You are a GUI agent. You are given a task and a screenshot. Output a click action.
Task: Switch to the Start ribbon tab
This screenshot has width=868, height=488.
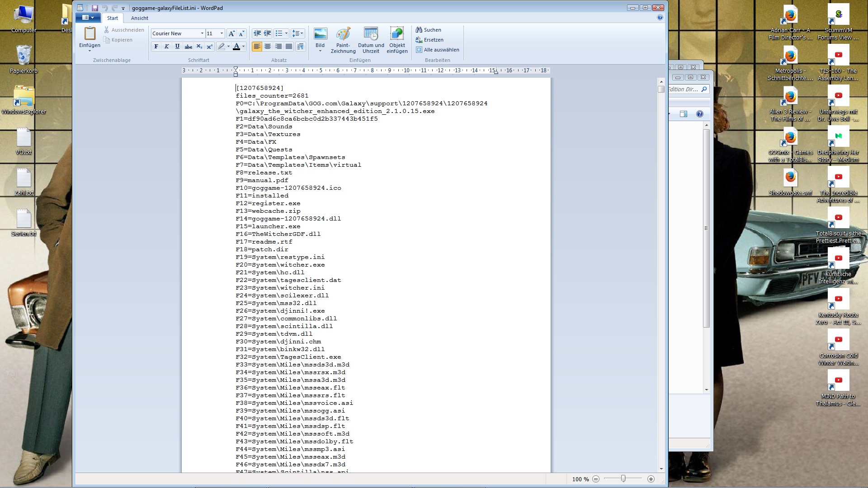tap(113, 18)
